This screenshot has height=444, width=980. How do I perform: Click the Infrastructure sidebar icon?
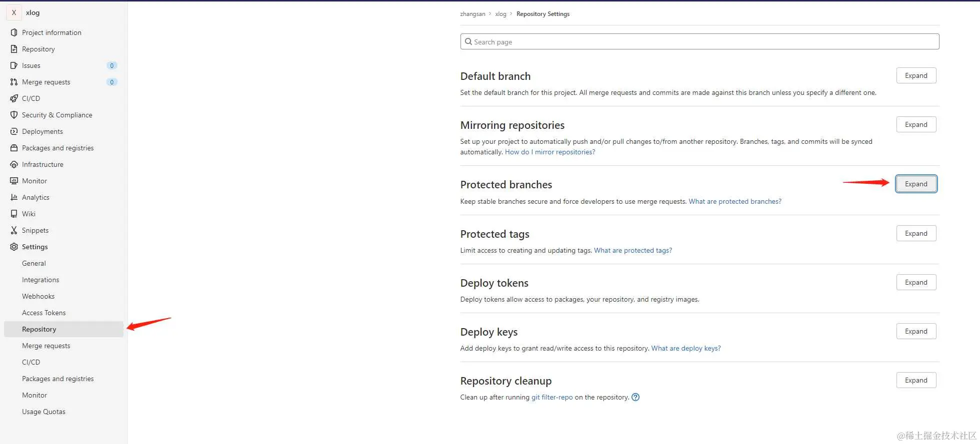tap(14, 164)
